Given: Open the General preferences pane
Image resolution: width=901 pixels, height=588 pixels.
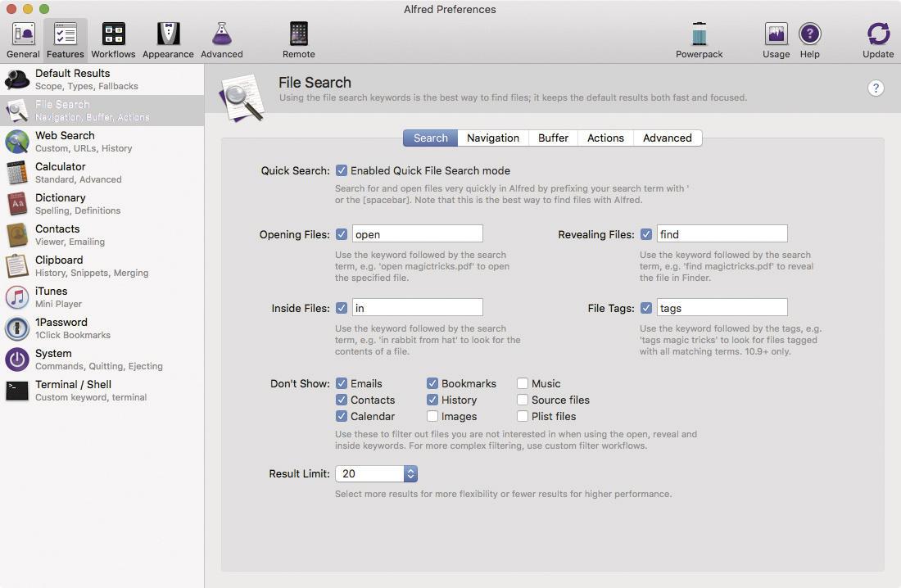Looking at the screenshot, I should [x=23, y=40].
